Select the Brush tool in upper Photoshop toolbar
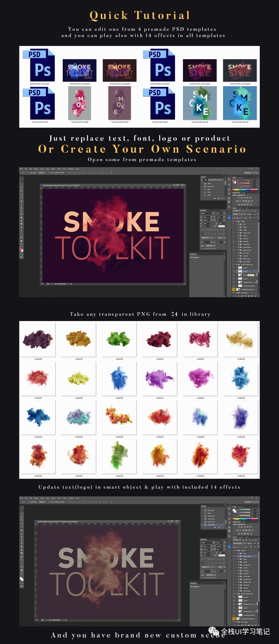Screen dimensions: 279x644 [x=22, y=204]
